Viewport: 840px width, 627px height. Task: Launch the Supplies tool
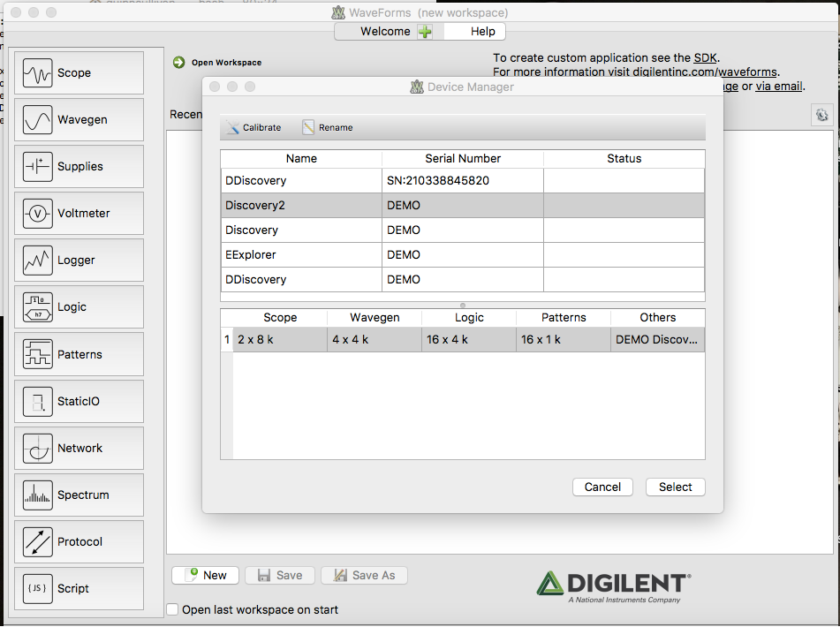[x=79, y=167]
